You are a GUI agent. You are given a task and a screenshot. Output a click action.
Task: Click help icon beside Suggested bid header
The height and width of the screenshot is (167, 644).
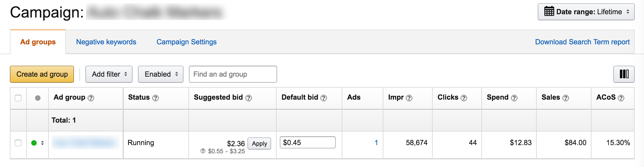pyautogui.click(x=249, y=98)
